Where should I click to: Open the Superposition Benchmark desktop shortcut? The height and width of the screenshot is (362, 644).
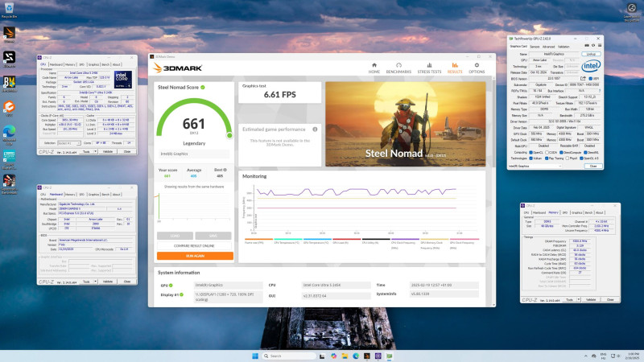point(9,184)
